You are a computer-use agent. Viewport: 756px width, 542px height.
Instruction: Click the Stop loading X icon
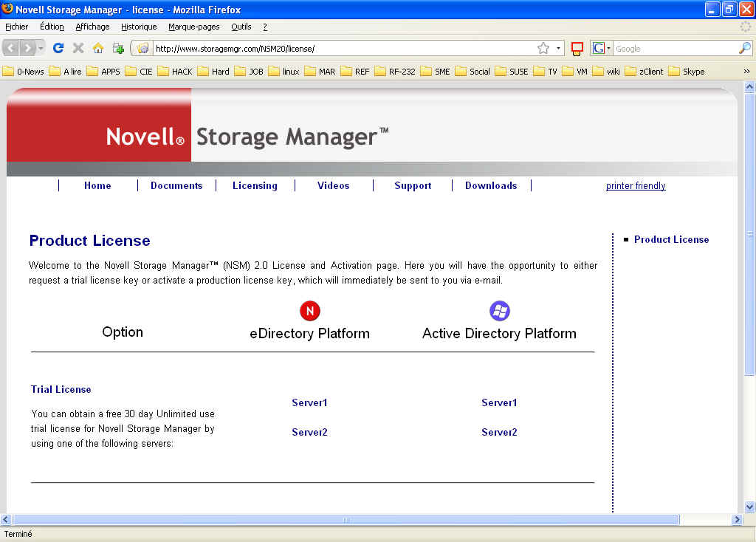[78, 48]
